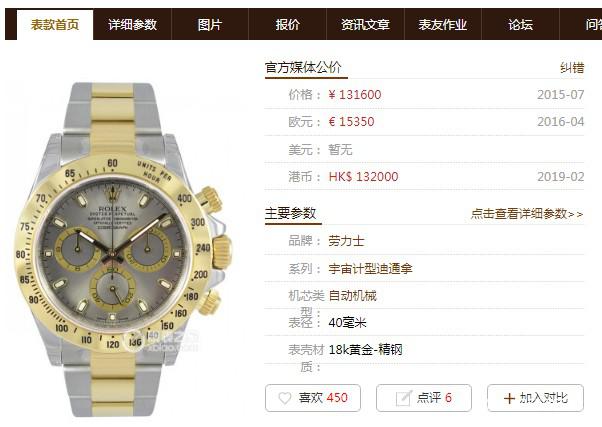Open the 详细参数 tab
This screenshot has height=427, width=602.
[132, 25]
